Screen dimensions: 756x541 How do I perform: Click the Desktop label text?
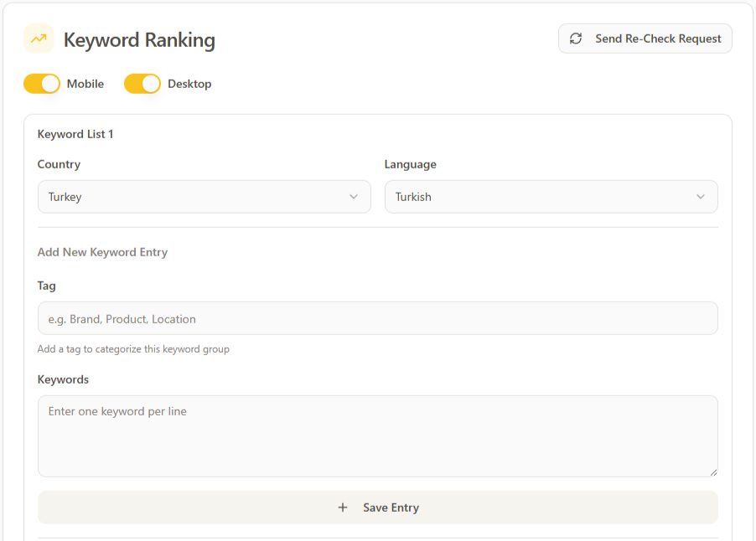point(189,84)
